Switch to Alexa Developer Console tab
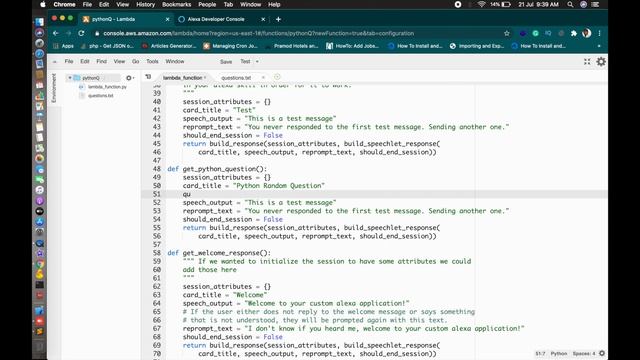The image size is (640, 360). click(216, 19)
